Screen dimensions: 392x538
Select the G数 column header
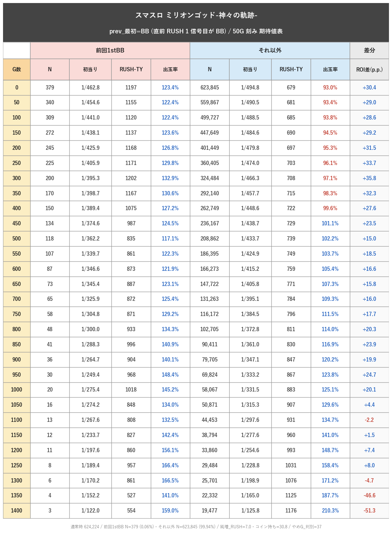(x=17, y=69)
